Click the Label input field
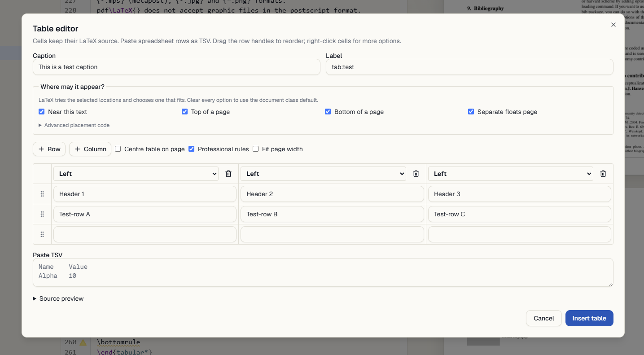Screen dimensions: 644x355 click(469, 67)
